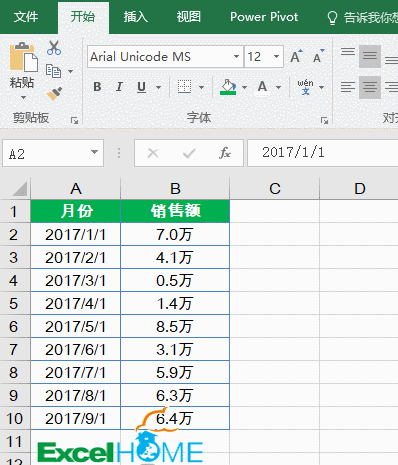
Task: Copy selection using the copy icon
Action: [53, 71]
